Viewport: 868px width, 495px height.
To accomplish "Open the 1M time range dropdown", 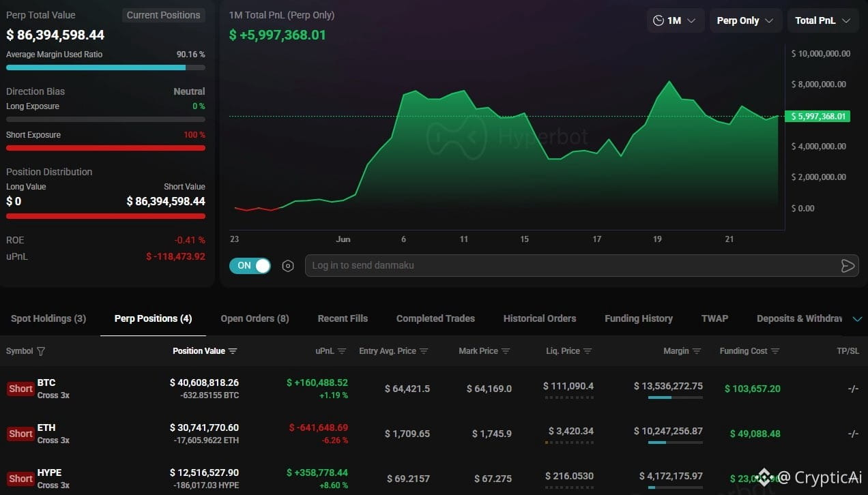I will 676,20.
